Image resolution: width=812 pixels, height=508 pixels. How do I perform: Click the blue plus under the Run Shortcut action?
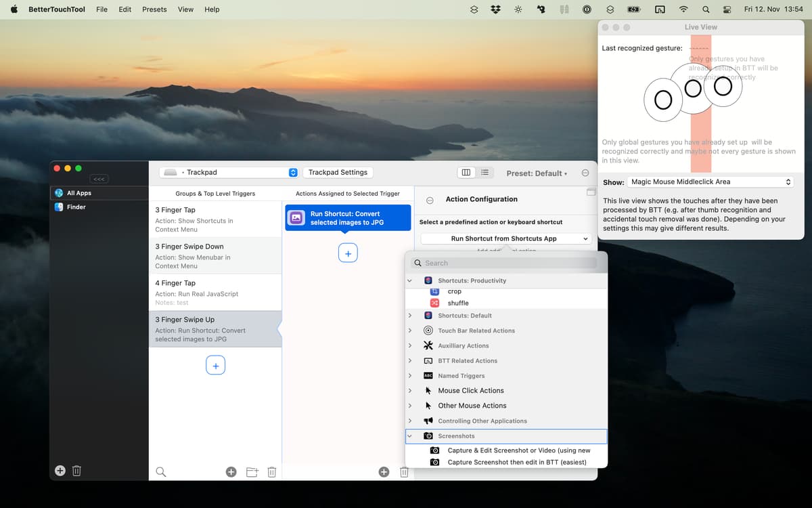tap(348, 253)
